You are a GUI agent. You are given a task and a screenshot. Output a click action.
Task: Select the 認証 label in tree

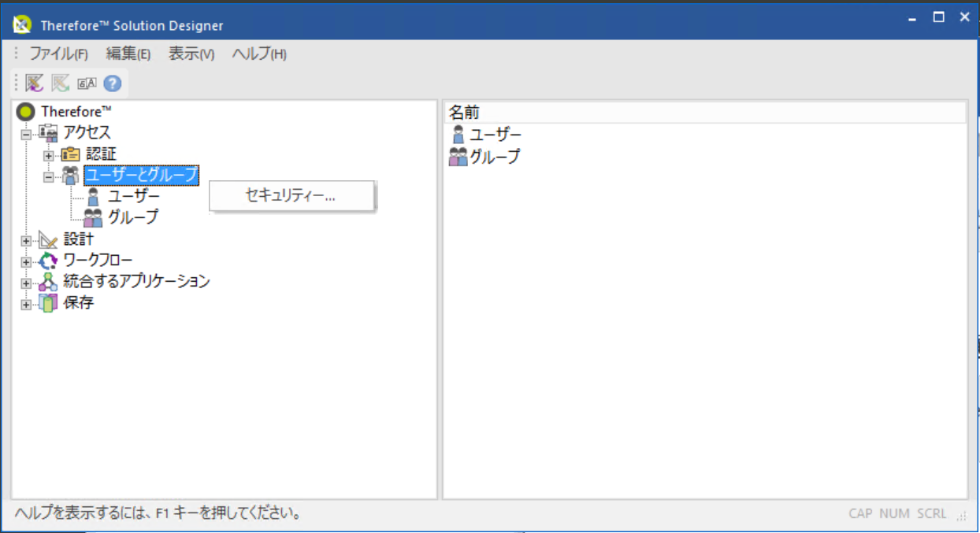[x=101, y=154]
